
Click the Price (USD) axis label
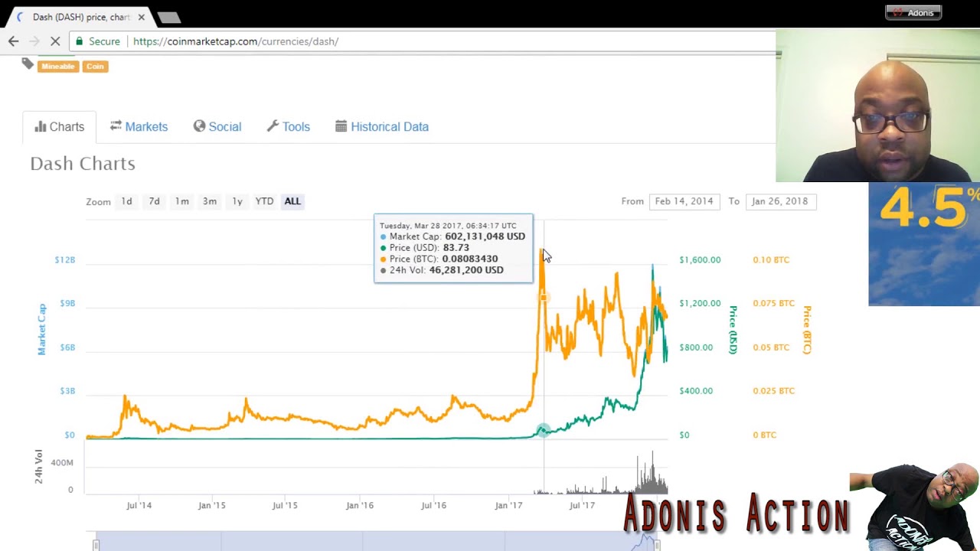coord(733,330)
